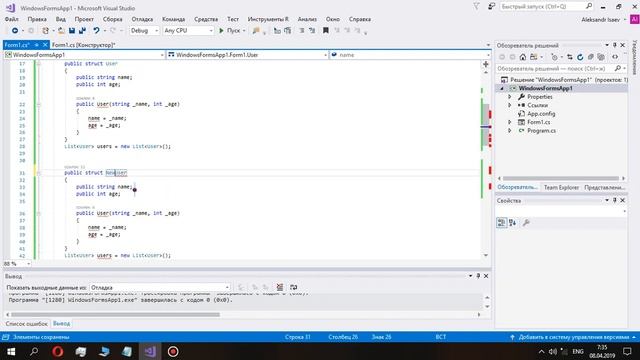Open the Правка menu
Image resolution: width=640 pixels, height=360 pixels.
(x=37, y=19)
